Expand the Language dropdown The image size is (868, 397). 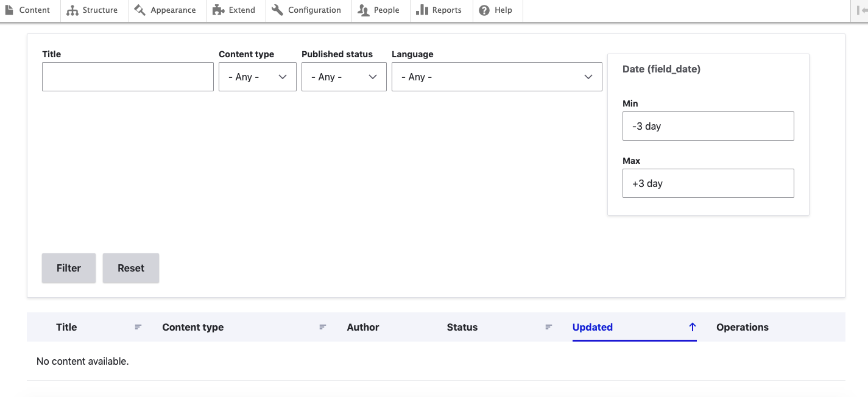497,77
